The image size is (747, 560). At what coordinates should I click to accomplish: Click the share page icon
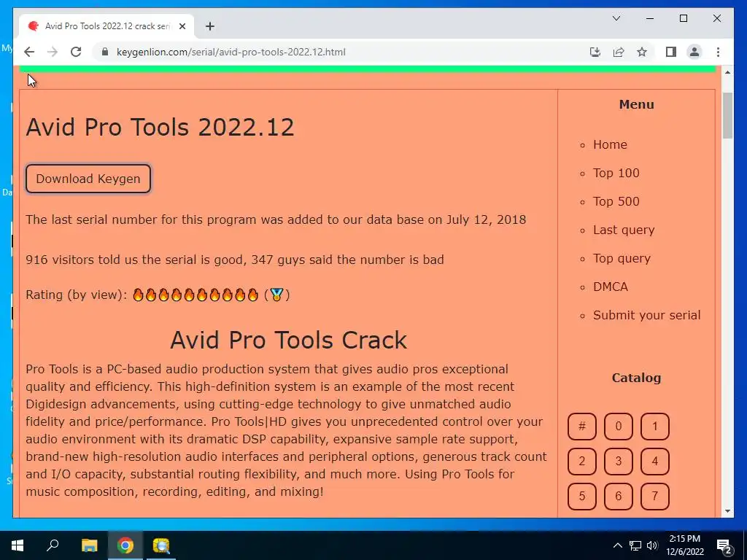619,52
